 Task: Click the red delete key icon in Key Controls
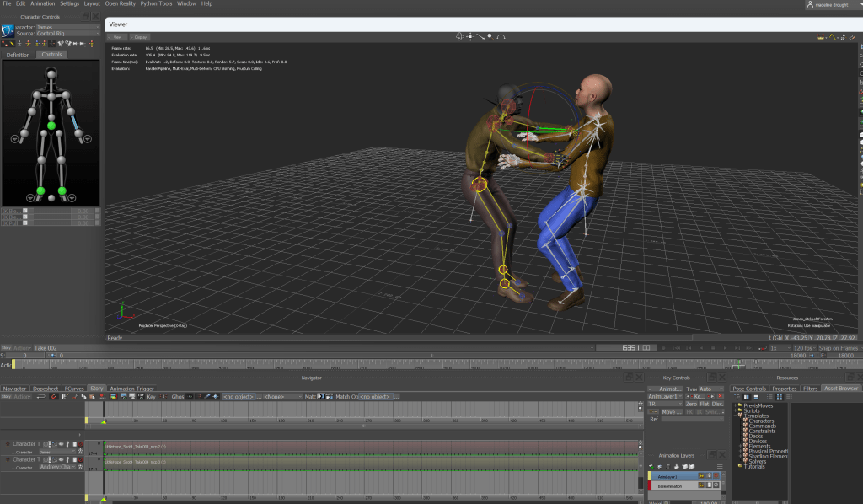720,396
